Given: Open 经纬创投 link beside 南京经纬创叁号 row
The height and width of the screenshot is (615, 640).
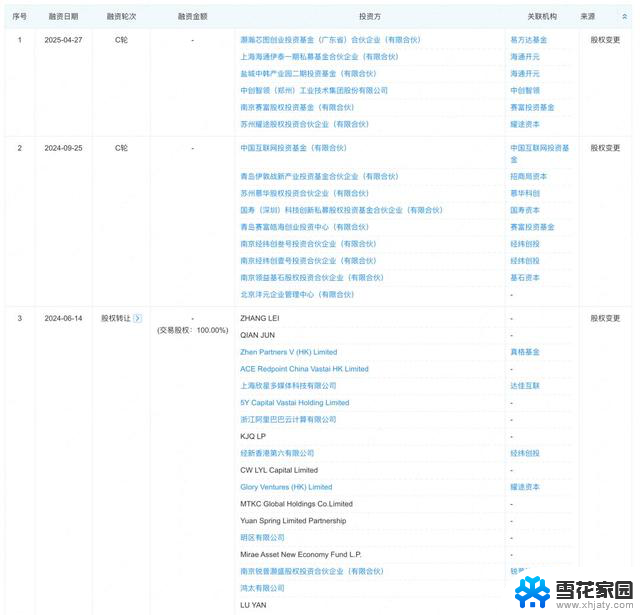Looking at the screenshot, I should [x=525, y=244].
